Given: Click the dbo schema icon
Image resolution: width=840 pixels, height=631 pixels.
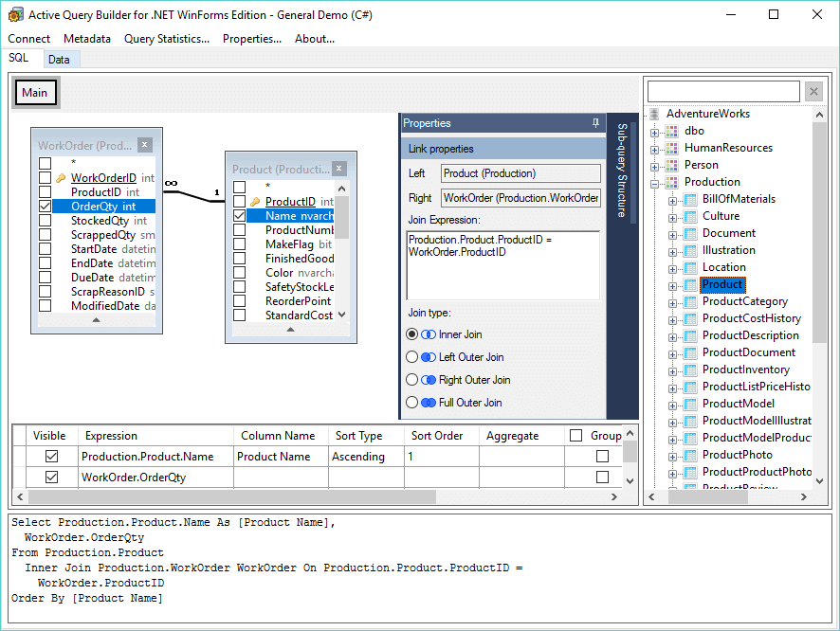Looking at the screenshot, I should [672, 131].
